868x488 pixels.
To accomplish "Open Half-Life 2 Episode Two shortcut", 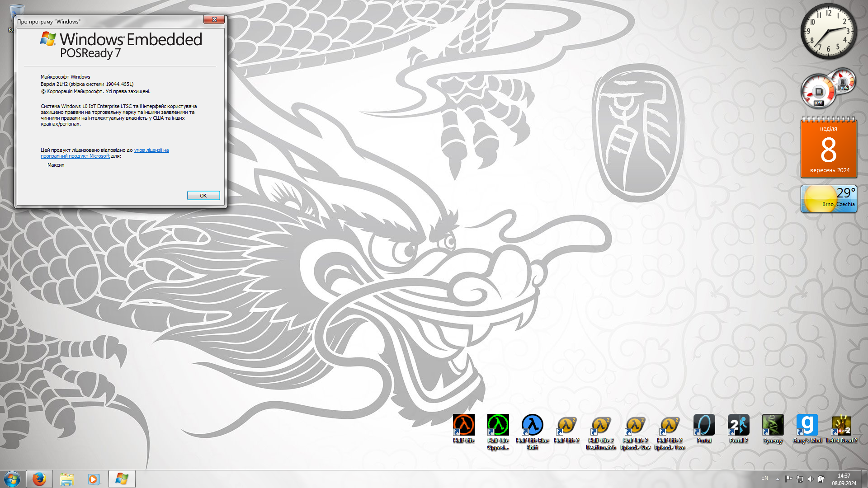I will point(670,426).
